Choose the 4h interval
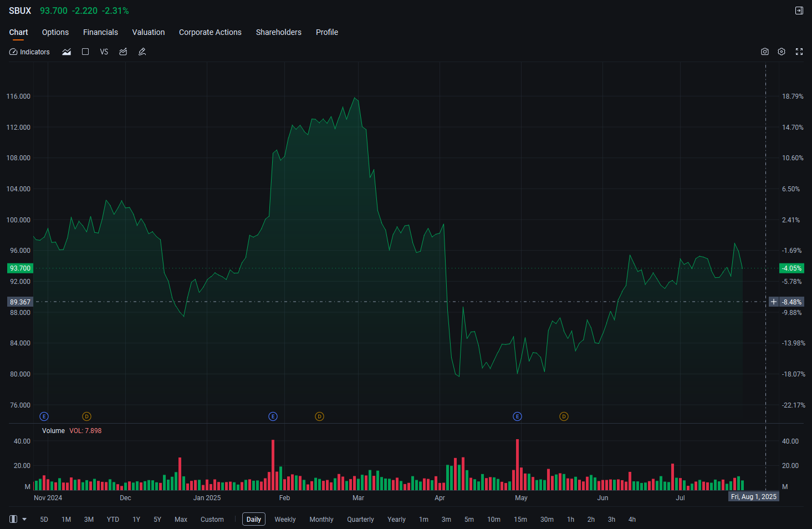Image resolution: width=812 pixels, height=529 pixels. click(632, 520)
